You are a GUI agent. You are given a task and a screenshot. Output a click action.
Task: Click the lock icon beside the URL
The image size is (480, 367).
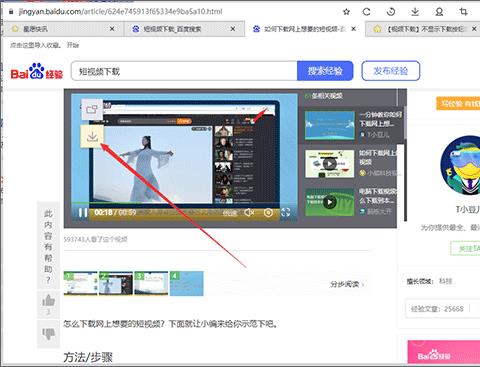(x=11, y=12)
